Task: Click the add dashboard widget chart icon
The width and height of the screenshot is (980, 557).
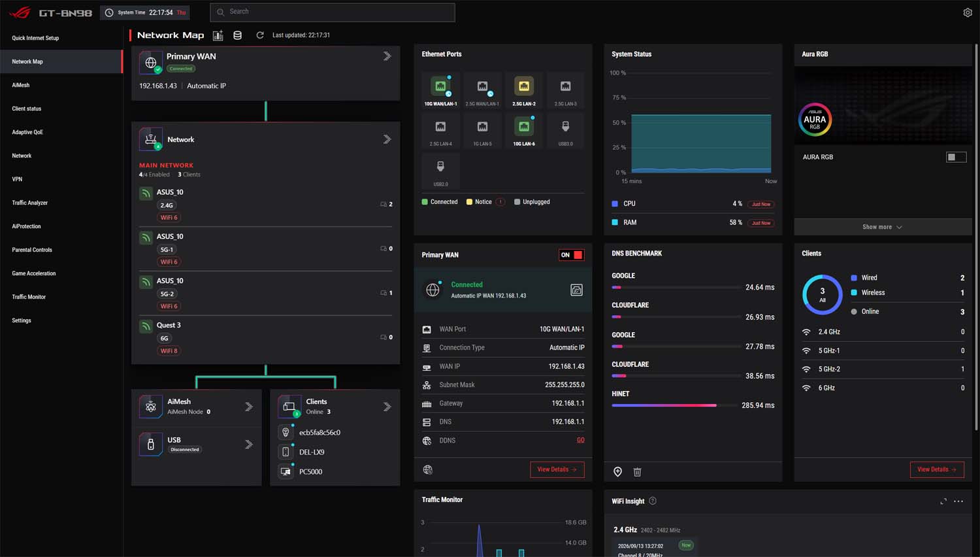Action: point(218,35)
